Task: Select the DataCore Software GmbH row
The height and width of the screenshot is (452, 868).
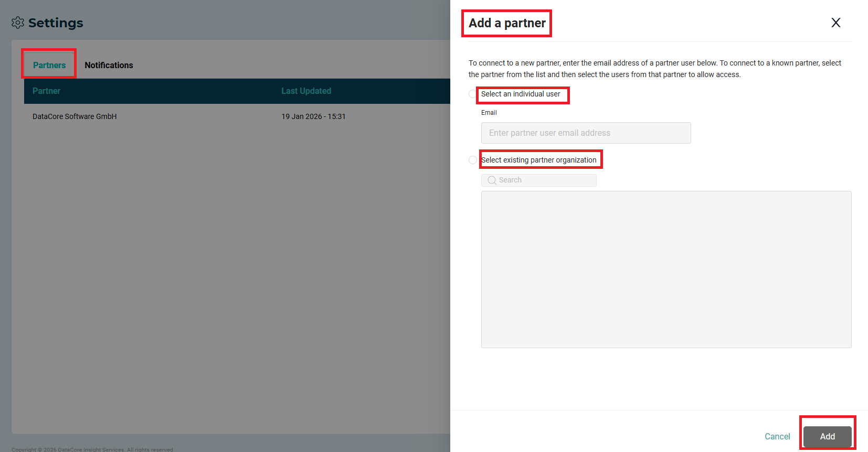Action: point(75,116)
